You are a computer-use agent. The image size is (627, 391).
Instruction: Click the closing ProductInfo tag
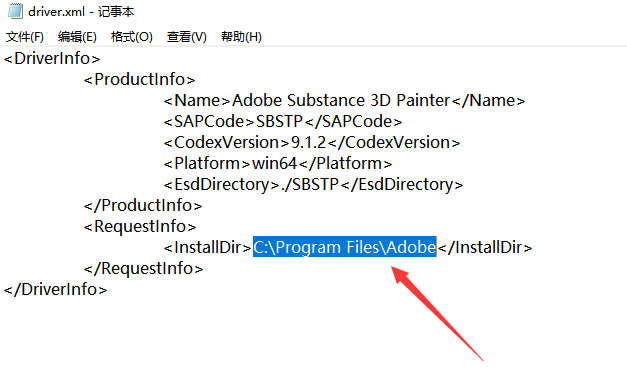143,205
